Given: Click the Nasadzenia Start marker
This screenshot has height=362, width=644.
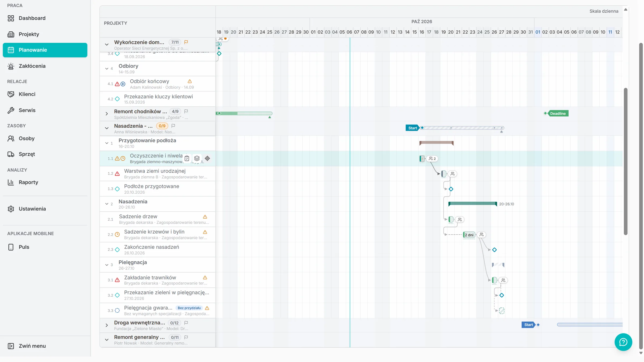Looking at the screenshot, I should click(412, 128).
